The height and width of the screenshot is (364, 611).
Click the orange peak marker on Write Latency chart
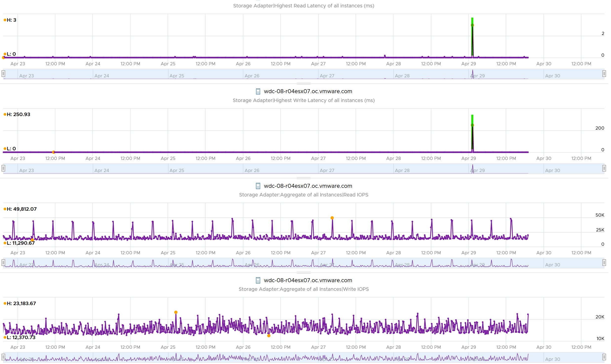(472, 125)
